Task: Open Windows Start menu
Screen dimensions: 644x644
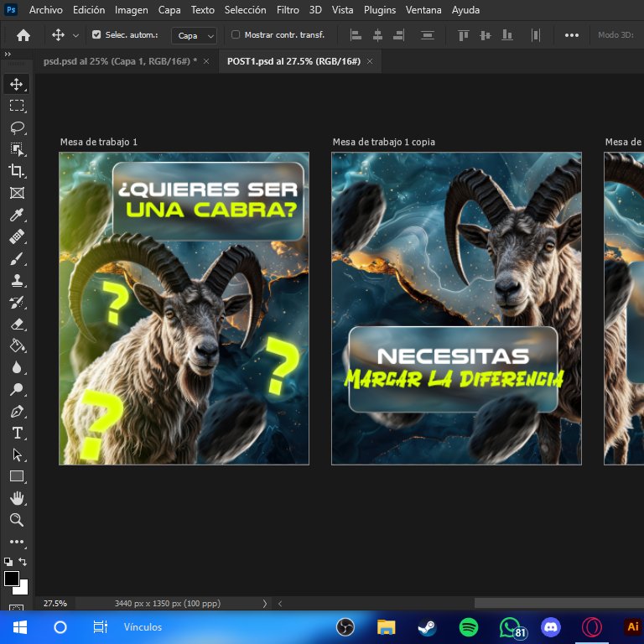Action: pos(20,627)
